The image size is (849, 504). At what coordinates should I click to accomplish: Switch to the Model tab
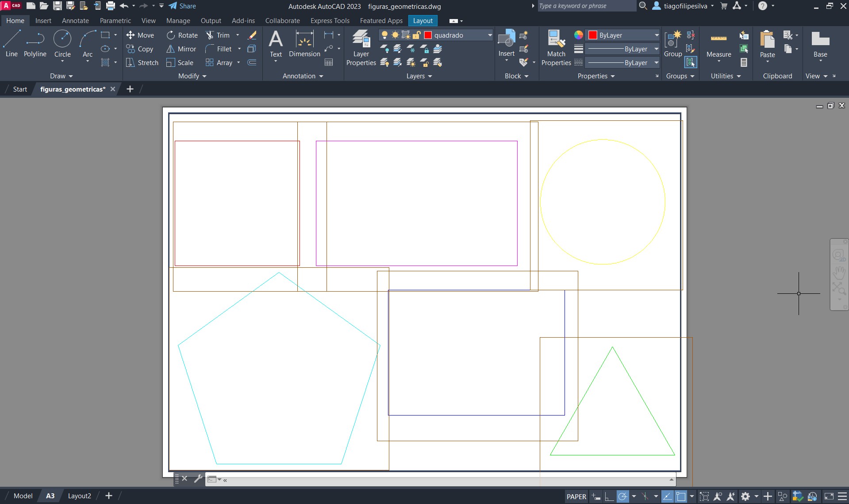[x=23, y=496]
